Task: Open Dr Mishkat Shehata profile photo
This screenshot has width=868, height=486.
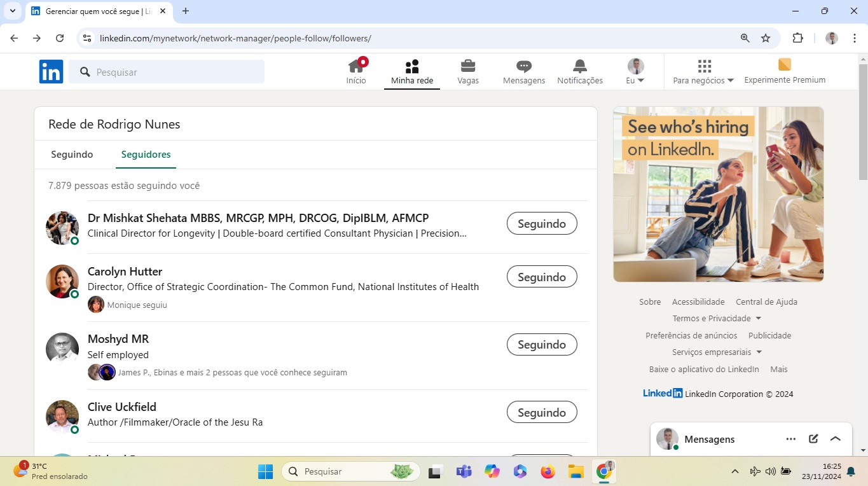Action: pos(62,228)
